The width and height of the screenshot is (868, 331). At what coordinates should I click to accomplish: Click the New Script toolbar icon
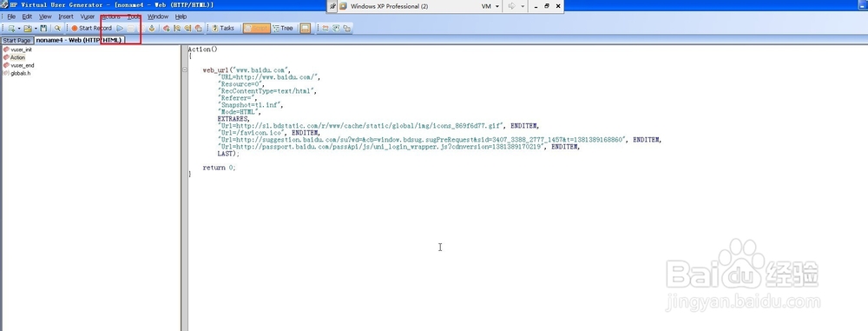coord(11,28)
